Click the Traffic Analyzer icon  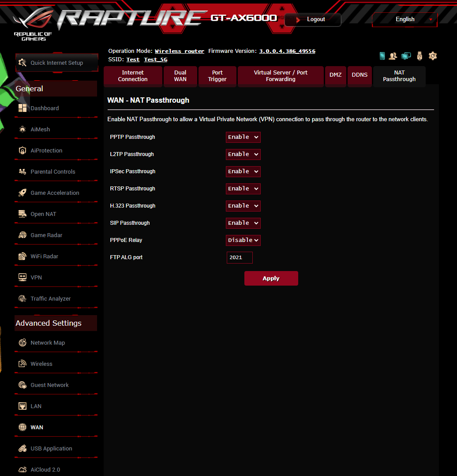click(x=22, y=299)
